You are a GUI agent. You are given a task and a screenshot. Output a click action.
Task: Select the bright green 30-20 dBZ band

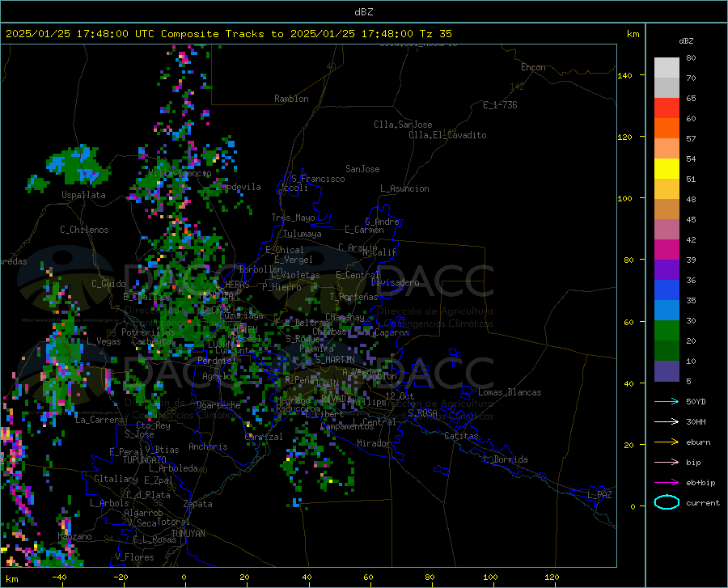click(667, 331)
